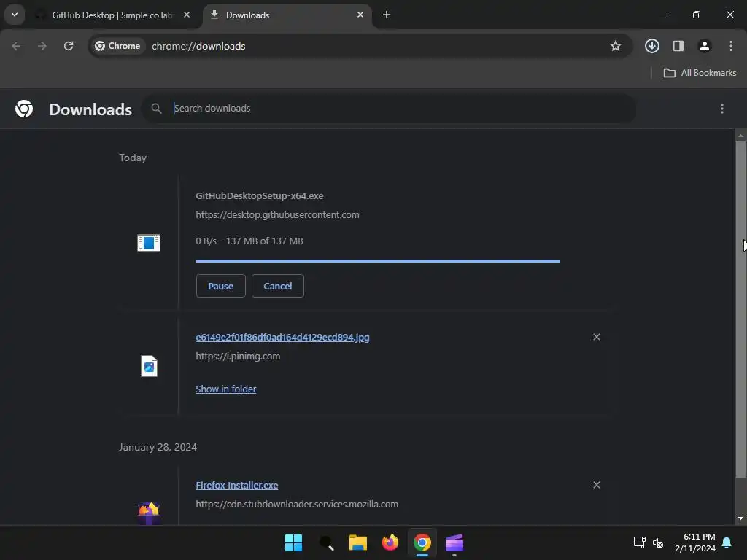Open File Explorer from the taskbar

(357, 542)
